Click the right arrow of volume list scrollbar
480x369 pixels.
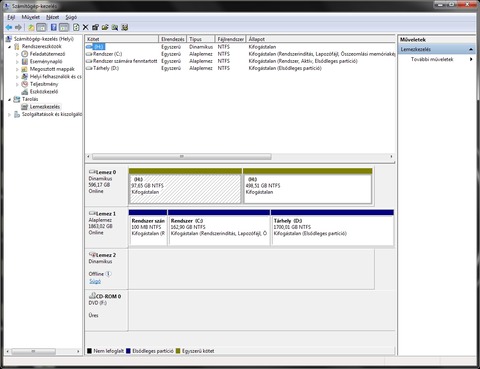click(x=391, y=156)
